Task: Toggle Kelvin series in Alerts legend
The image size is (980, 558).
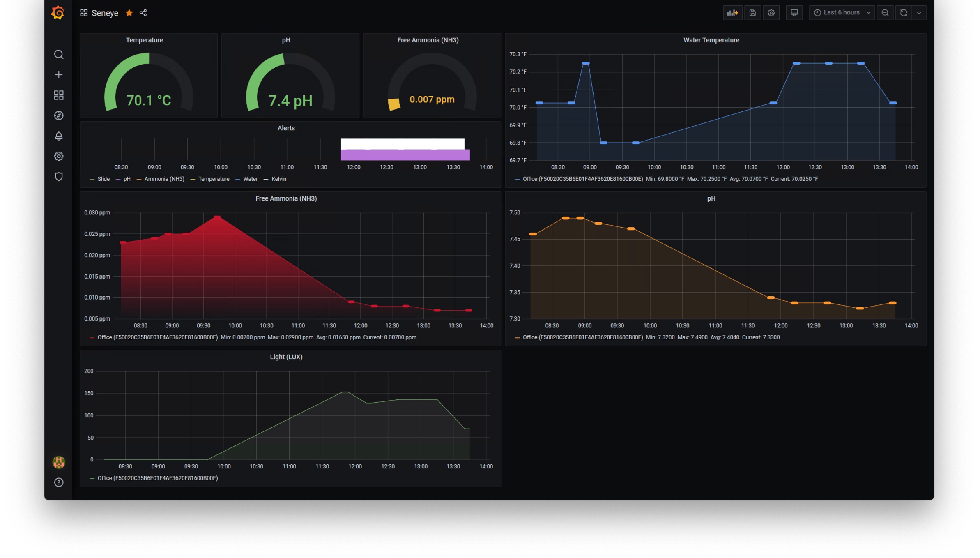Action: pos(278,179)
